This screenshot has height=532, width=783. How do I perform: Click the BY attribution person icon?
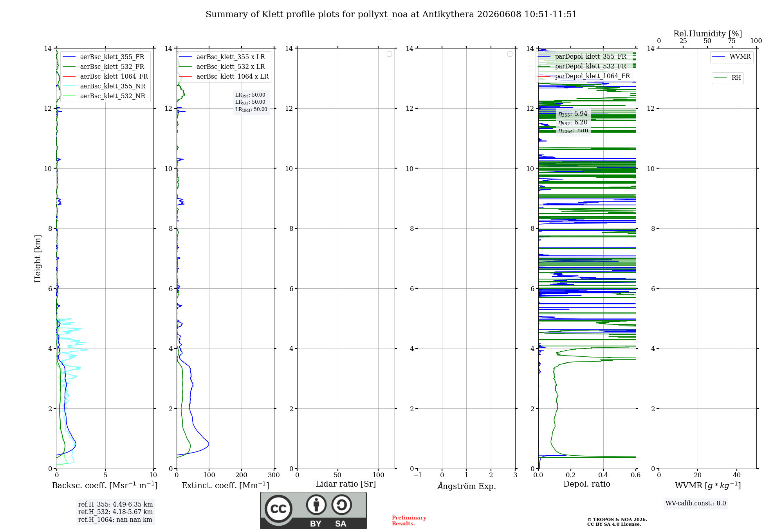click(x=316, y=505)
